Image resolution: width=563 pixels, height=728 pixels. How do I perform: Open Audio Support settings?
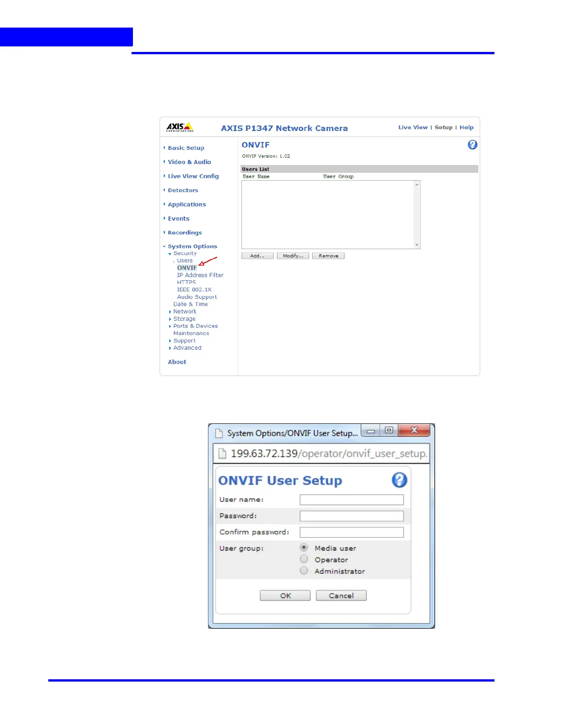click(x=197, y=297)
